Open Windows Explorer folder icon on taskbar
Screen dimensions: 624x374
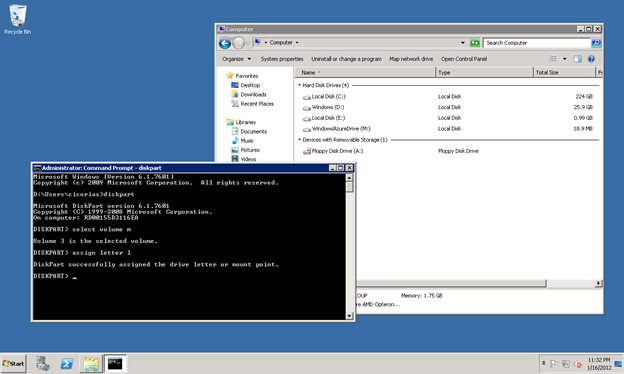point(91,364)
